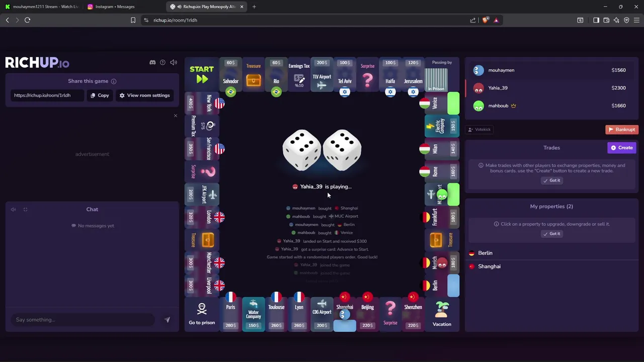Select the Premium Tax tile
644x362 pixels.
tap(202, 126)
